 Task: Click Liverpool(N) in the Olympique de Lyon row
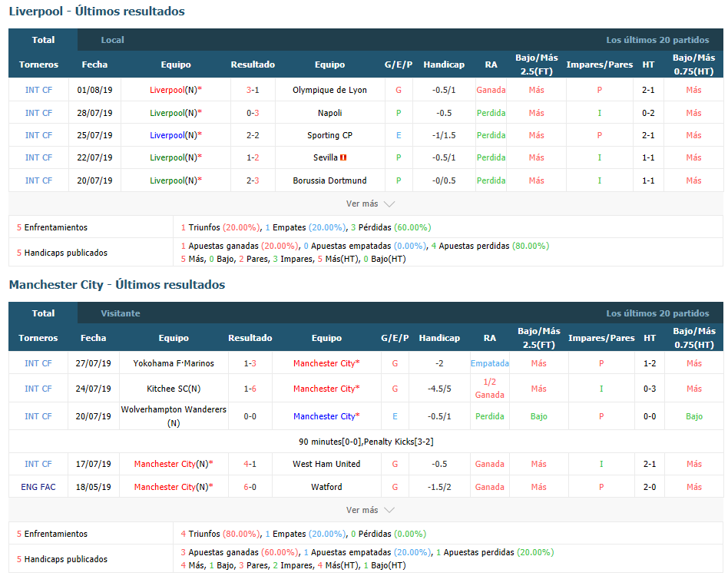[x=176, y=90]
